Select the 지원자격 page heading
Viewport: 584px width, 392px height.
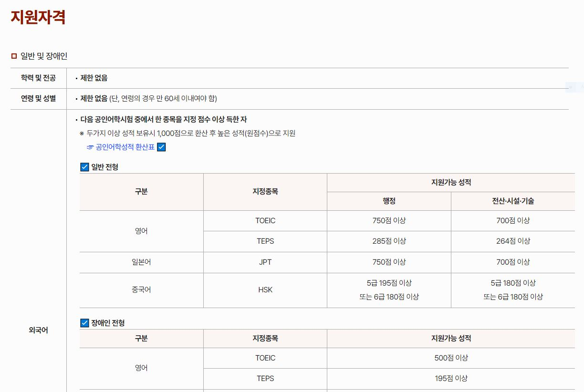(38, 17)
